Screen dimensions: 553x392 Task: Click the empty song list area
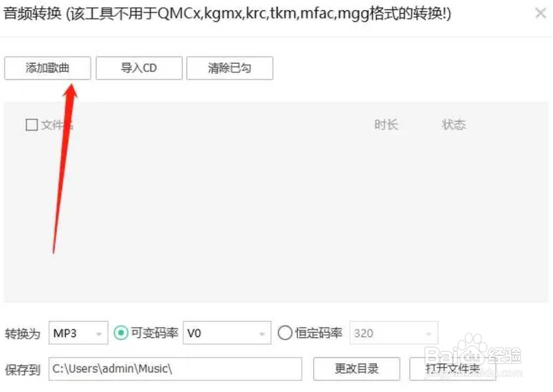tap(276, 219)
